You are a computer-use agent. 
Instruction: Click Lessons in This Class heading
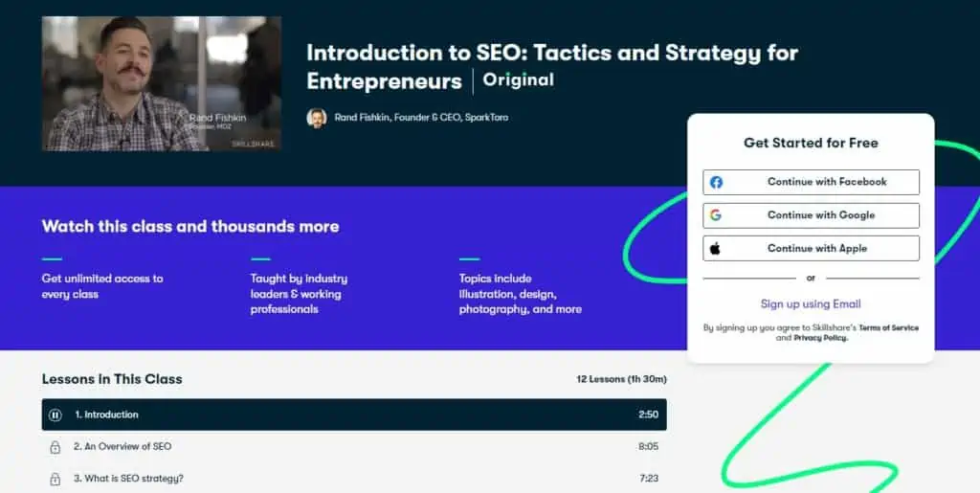click(112, 379)
